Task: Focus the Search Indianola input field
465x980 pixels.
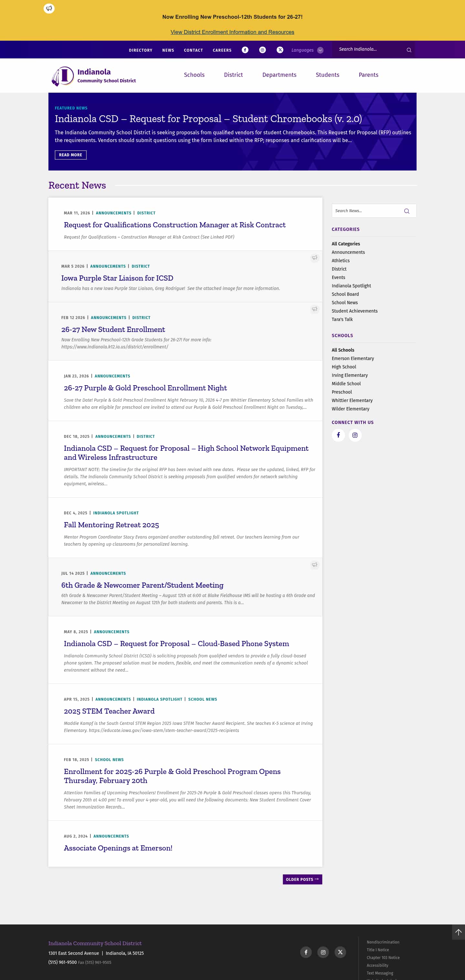Action: [x=369, y=49]
